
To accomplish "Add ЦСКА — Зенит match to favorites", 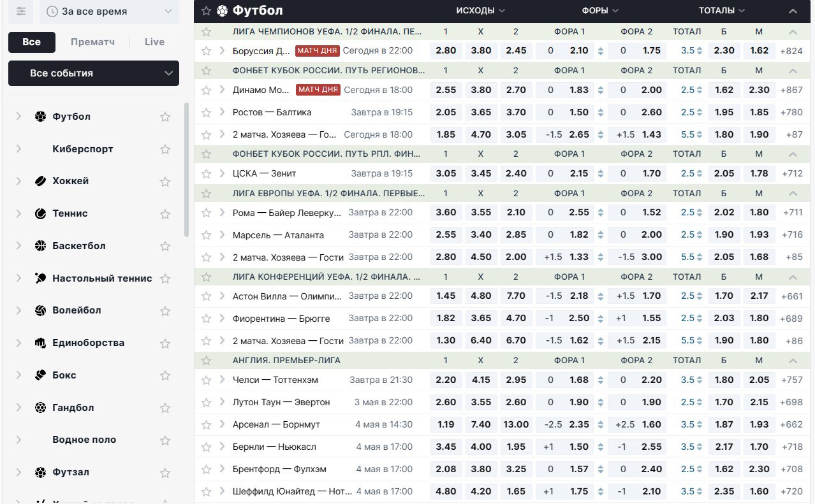I will click(x=206, y=173).
